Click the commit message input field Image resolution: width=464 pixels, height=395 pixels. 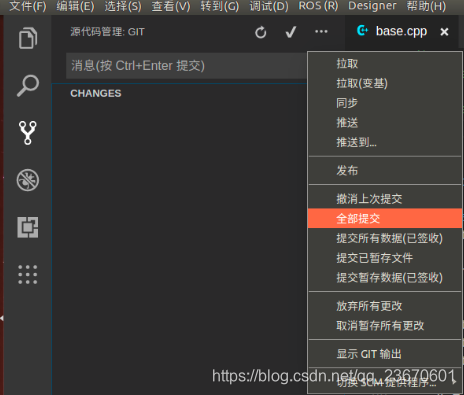point(186,66)
